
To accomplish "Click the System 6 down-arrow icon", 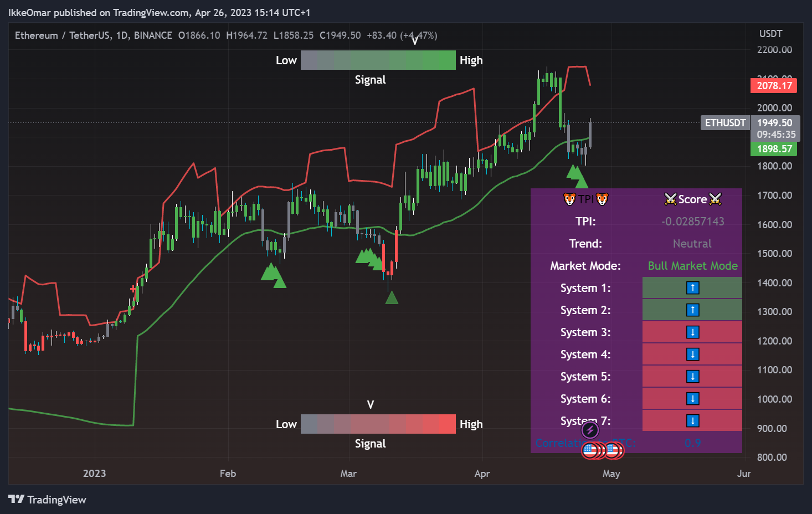I will [692, 398].
